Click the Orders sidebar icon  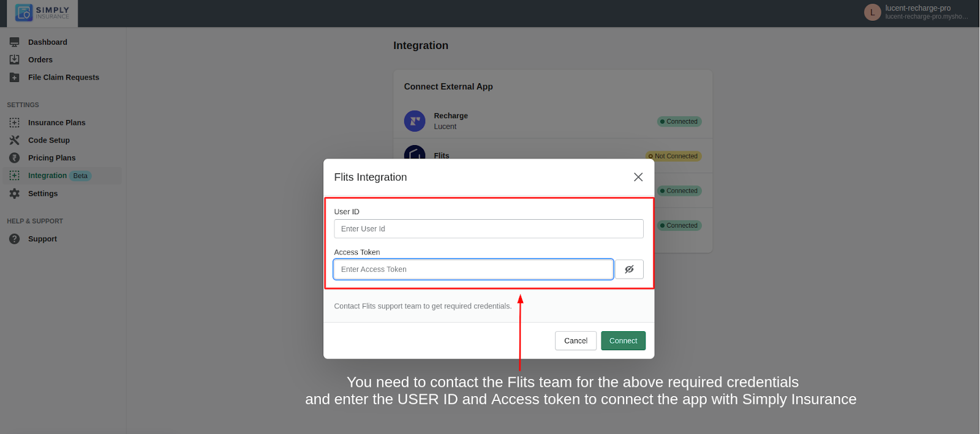click(x=15, y=59)
